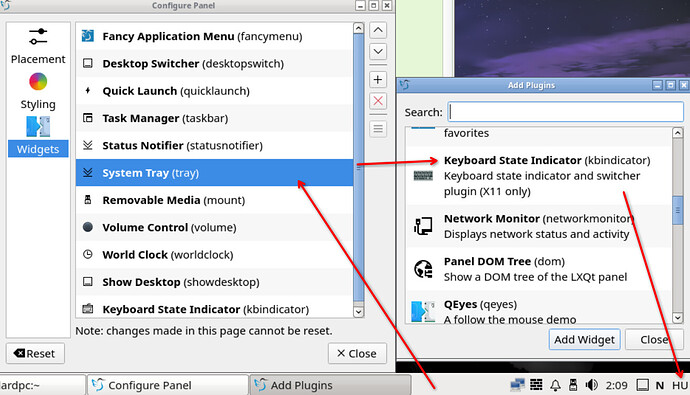The image size is (690, 395).
Task: Add a new widget with plus button
Action: point(378,80)
